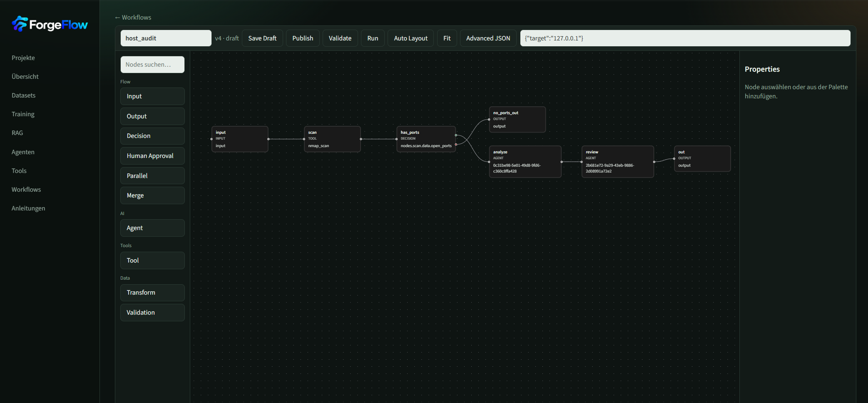This screenshot has height=403, width=868.
Task: Click the run input JSON field
Action: [685, 38]
